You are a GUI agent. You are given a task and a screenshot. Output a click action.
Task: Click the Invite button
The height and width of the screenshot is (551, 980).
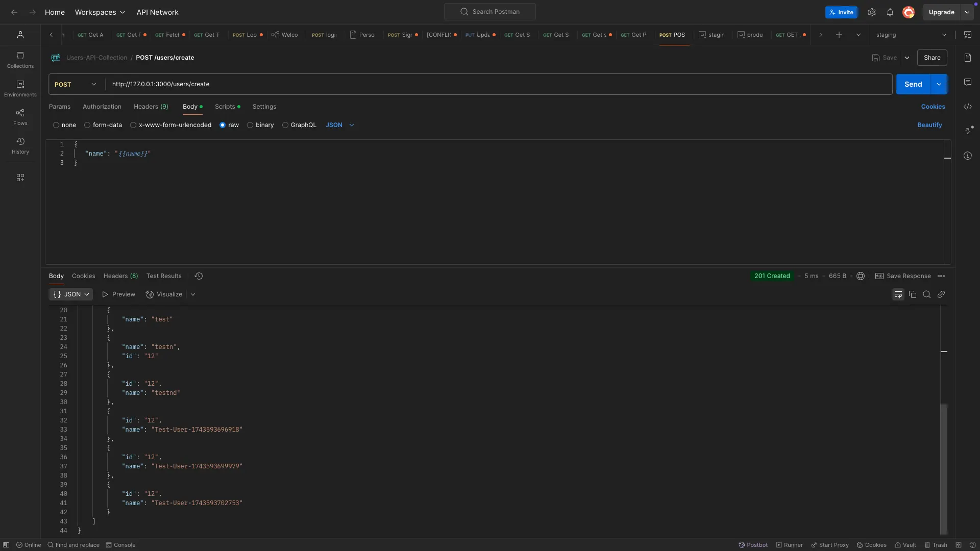click(841, 12)
